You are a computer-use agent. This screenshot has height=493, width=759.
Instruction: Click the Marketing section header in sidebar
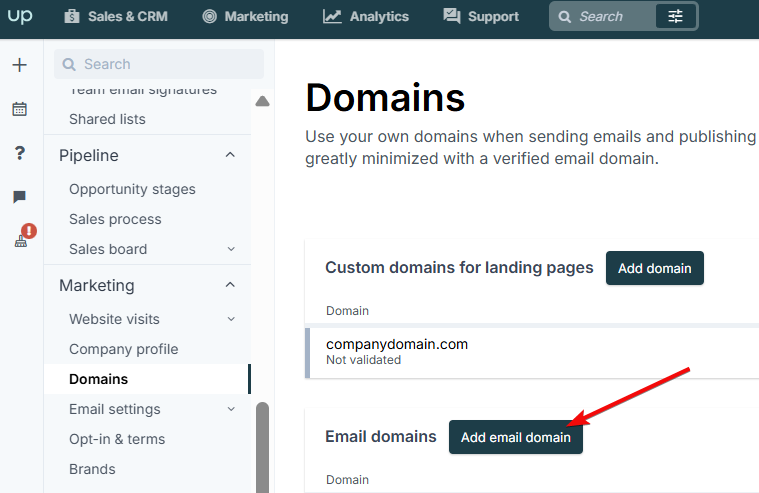pyautogui.click(x=96, y=286)
